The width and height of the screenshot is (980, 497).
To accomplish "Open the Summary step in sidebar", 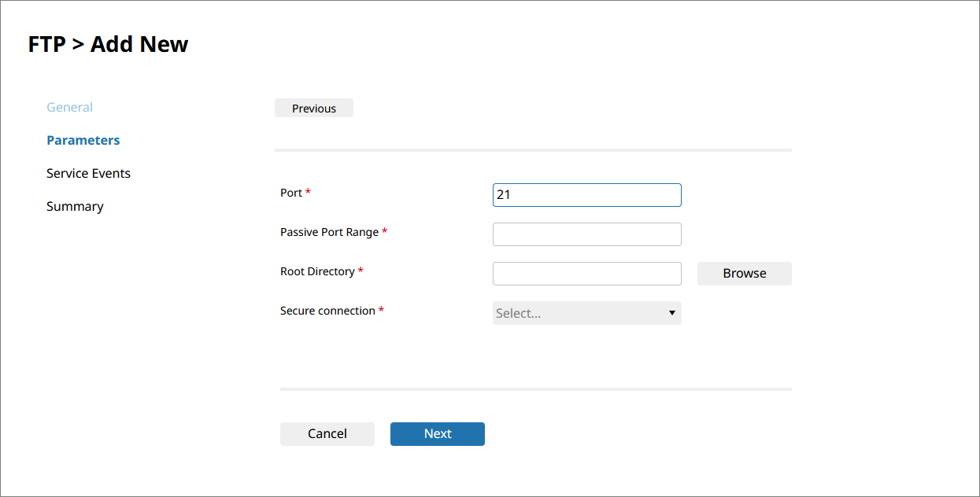I will [x=75, y=206].
